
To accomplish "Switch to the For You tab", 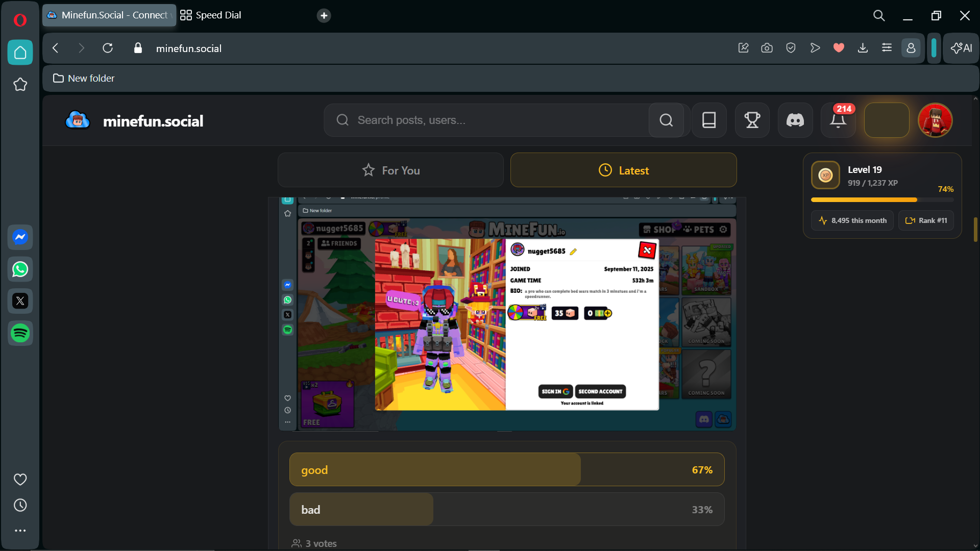I will click(390, 170).
